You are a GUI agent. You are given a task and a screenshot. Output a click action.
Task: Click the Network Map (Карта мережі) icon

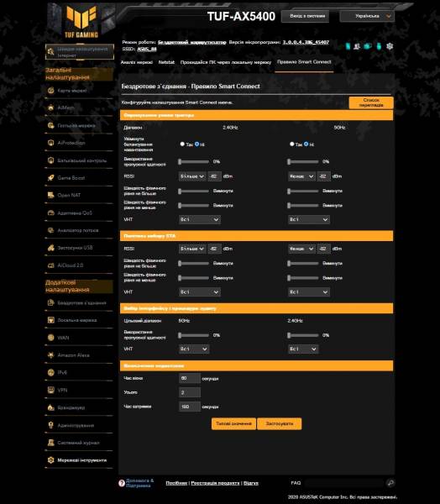pyautogui.click(x=50, y=91)
